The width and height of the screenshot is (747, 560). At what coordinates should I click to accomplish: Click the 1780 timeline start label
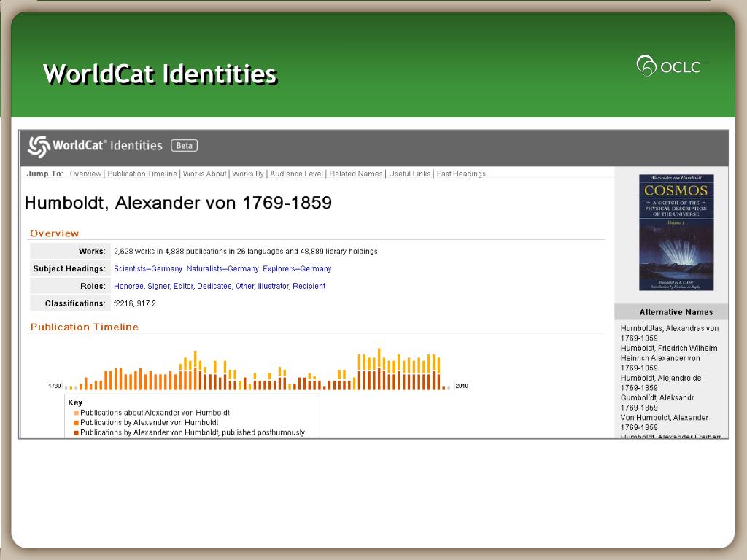pyautogui.click(x=54, y=386)
